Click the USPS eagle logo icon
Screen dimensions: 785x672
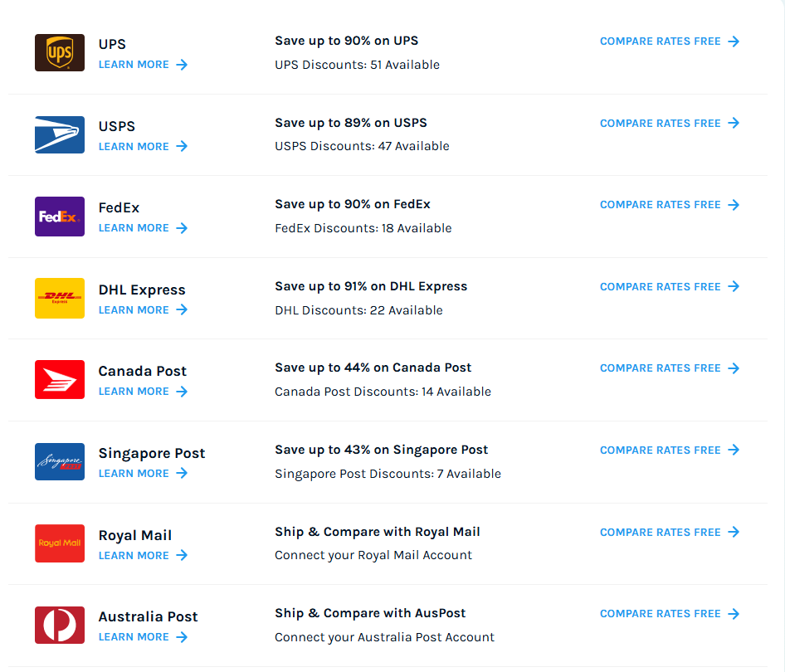(60, 134)
